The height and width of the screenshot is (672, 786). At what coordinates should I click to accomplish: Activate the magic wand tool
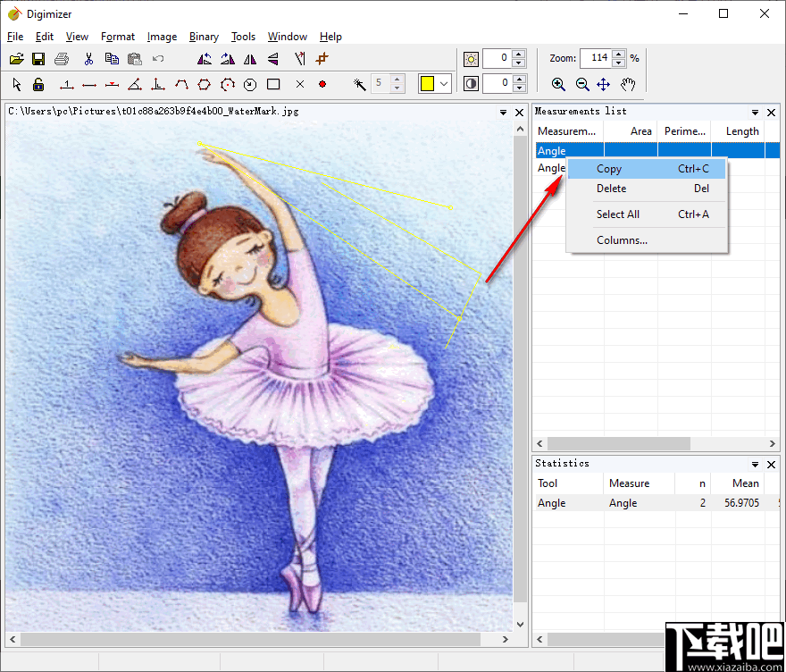pyautogui.click(x=360, y=84)
